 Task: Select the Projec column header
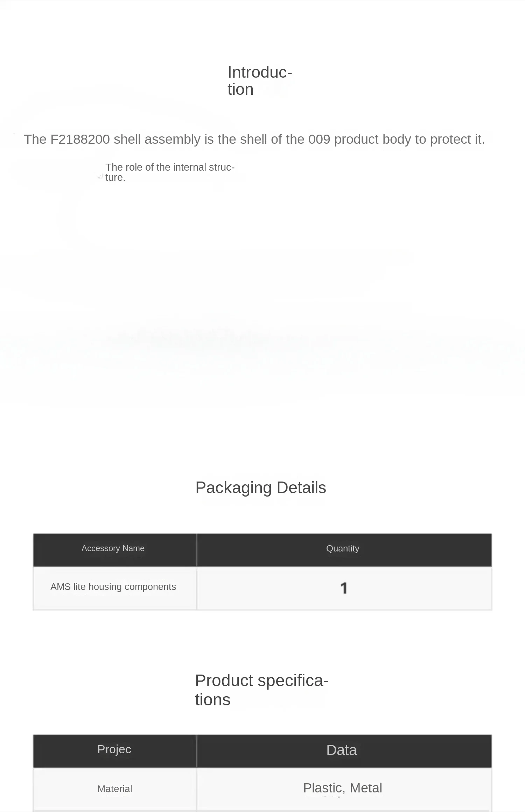[115, 751]
